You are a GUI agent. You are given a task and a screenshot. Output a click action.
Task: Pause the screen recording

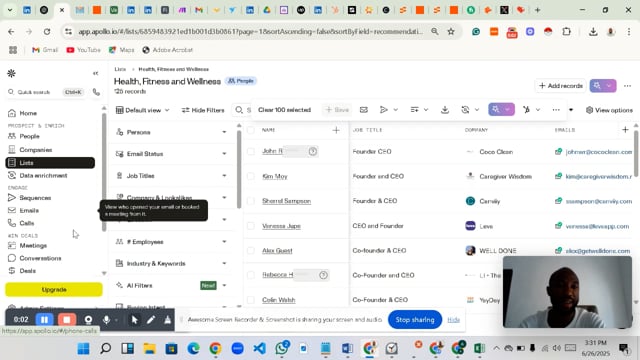point(44,319)
